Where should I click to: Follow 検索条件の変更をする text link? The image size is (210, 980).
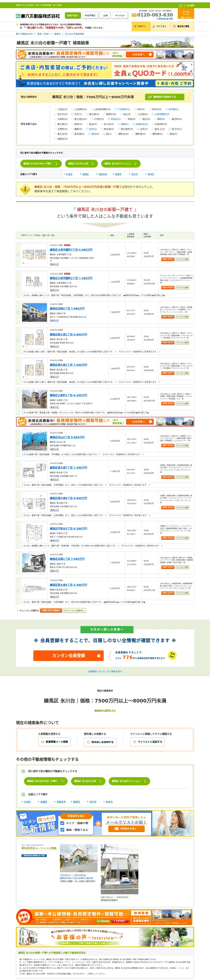[105, 710]
